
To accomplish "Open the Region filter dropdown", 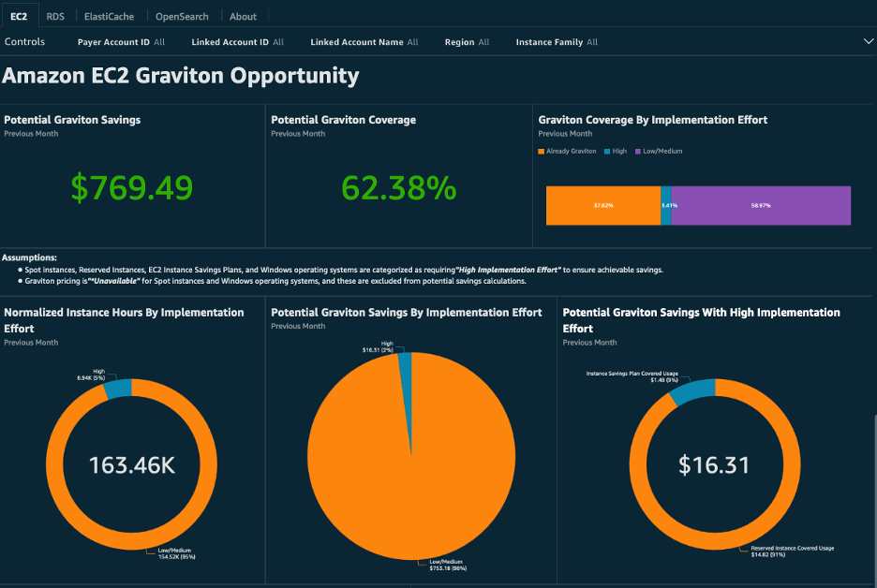I will [467, 42].
